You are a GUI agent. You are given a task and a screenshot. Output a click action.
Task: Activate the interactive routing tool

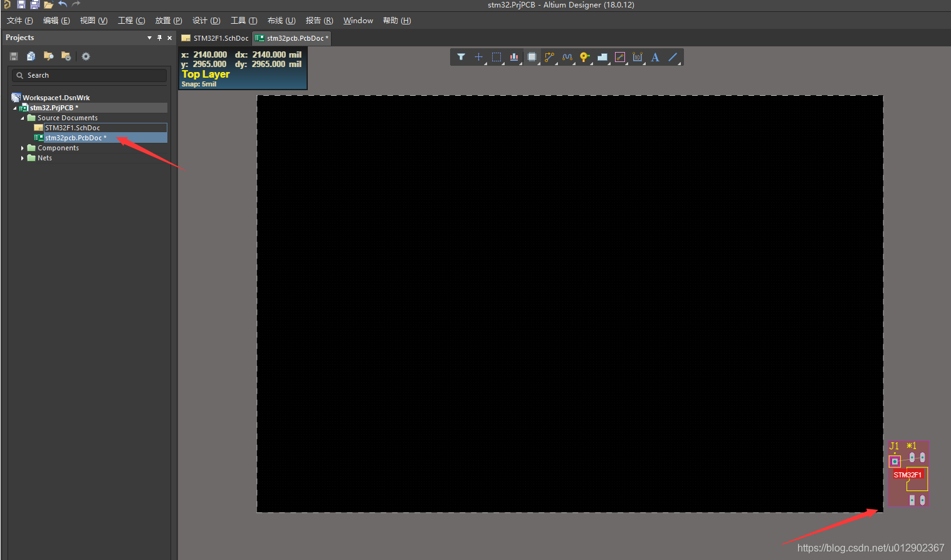coord(549,57)
